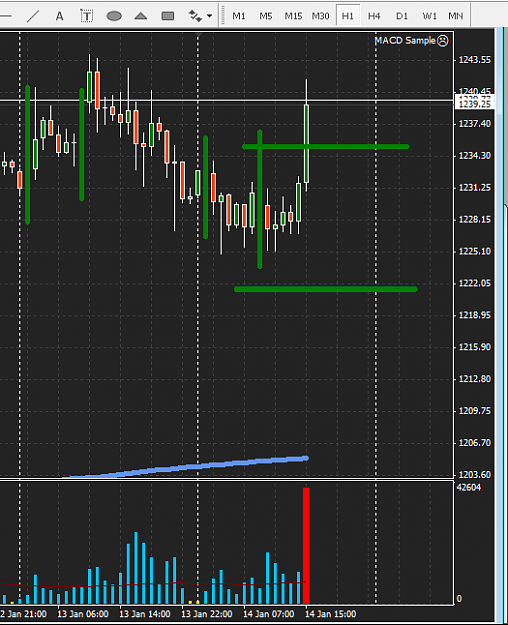This screenshot has height=625, width=508.
Task: Expand the arrows tool dropdown arrow
Action: point(210,16)
